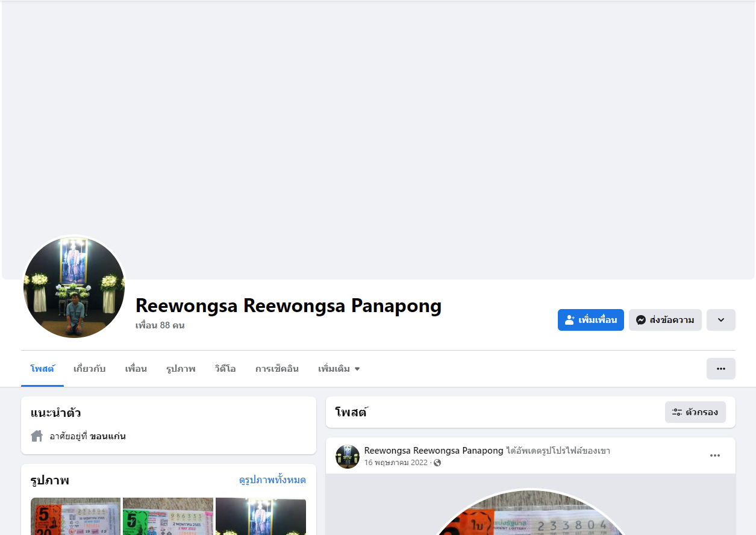Click the ตัวกรอง filter button
Viewport: 756px width, 535px height.
tap(695, 412)
